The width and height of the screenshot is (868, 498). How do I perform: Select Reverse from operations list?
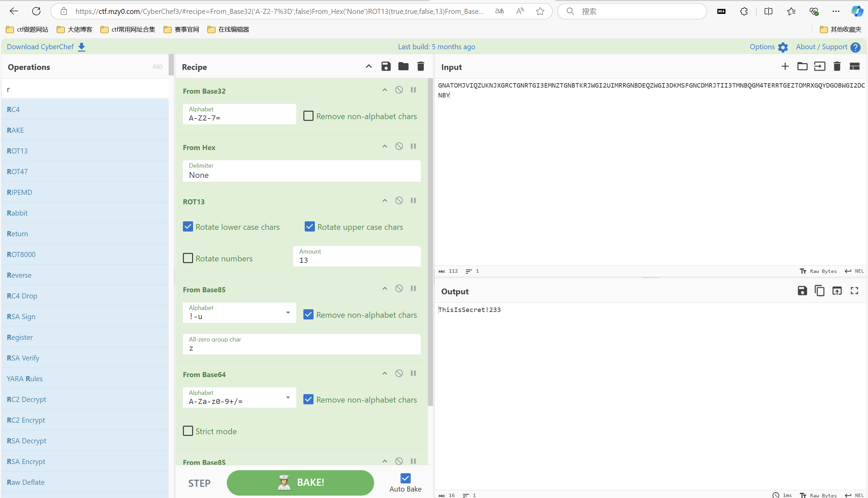(85, 275)
